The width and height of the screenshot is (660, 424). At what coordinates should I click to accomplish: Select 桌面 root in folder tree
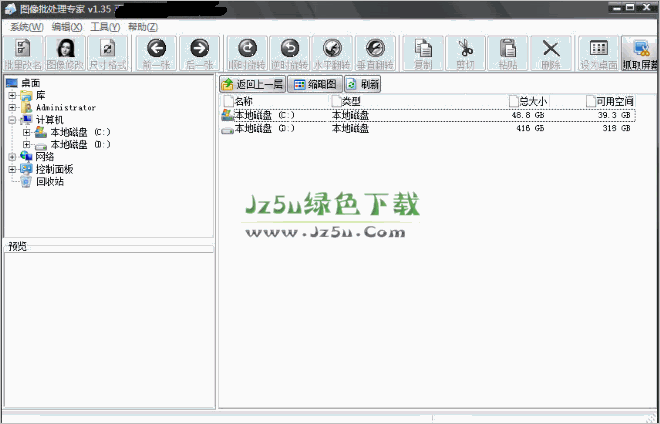point(30,83)
